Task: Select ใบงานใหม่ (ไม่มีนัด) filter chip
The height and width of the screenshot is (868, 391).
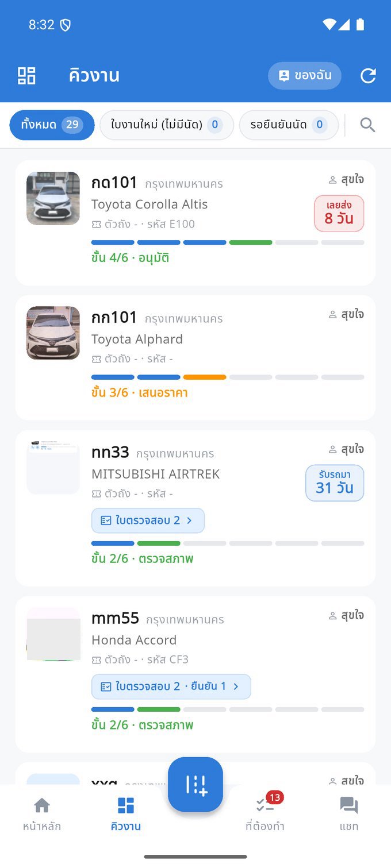Action: click(167, 125)
